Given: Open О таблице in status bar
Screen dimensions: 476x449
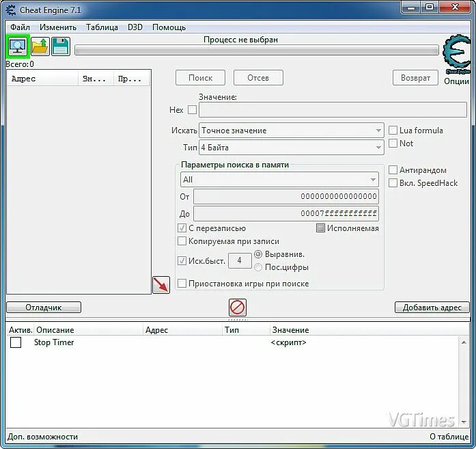Looking at the screenshot, I should click(449, 437).
